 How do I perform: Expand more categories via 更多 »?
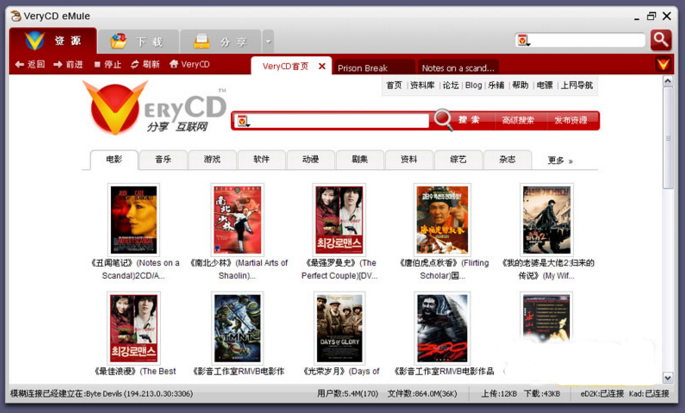[x=560, y=161]
